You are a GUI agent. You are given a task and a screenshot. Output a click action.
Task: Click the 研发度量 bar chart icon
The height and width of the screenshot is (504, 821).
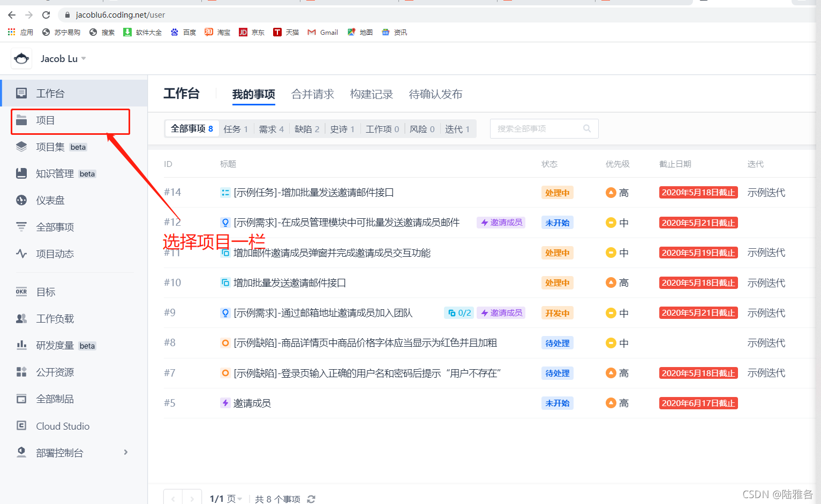(x=21, y=345)
